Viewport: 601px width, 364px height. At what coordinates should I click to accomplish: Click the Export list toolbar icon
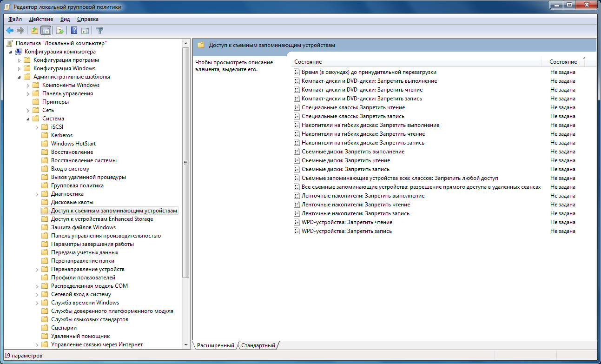(59, 31)
